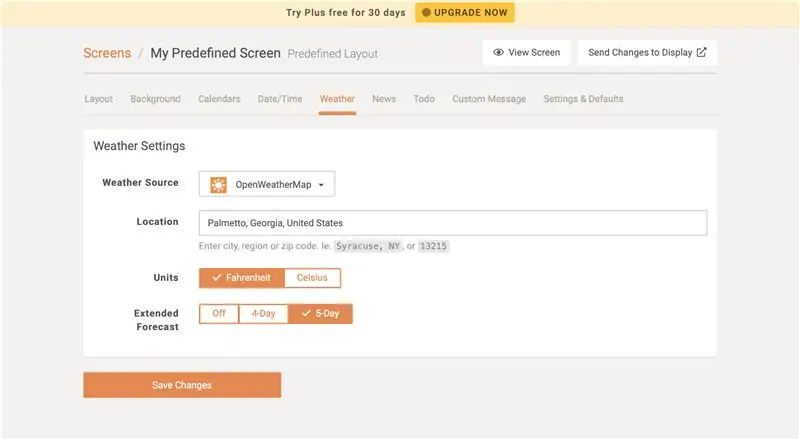Select Fahrenheit units
This screenshot has height=439, width=800.
point(242,278)
